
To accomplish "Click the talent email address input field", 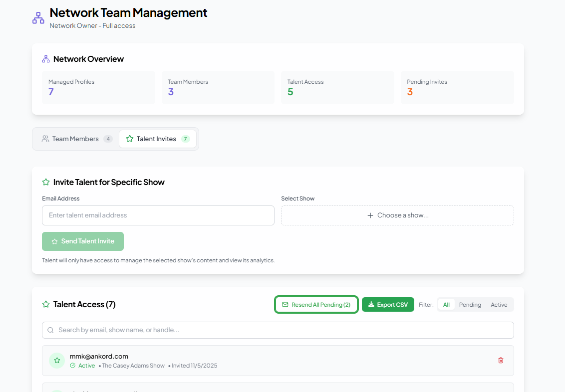I will click(x=158, y=215).
